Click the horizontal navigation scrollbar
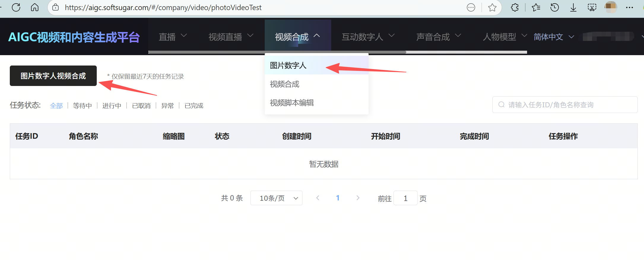 [277, 52]
